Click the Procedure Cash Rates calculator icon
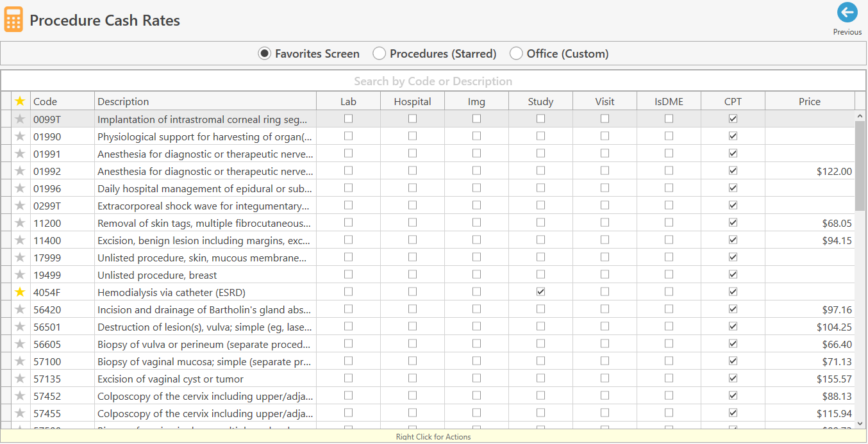The image size is (868, 444). coord(13,19)
